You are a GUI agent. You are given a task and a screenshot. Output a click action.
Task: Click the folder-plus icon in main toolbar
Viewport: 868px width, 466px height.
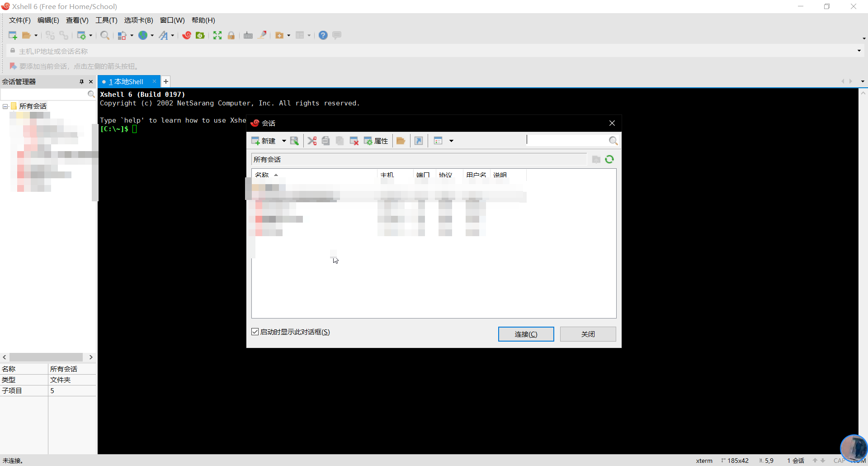(279, 35)
